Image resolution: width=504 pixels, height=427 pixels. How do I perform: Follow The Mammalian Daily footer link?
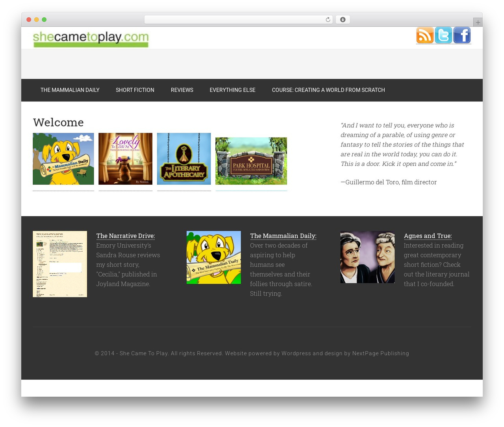pyautogui.click(x=283, y=236)
